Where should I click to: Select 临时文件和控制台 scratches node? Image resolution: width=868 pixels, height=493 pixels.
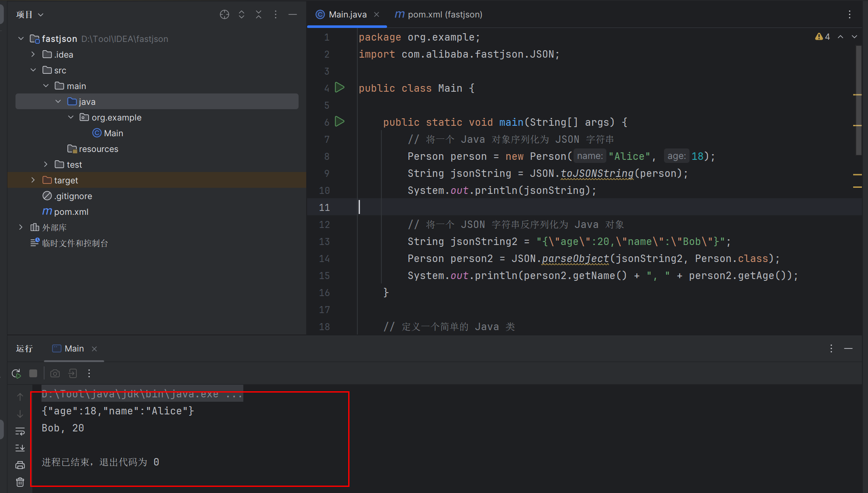(69, 243)
